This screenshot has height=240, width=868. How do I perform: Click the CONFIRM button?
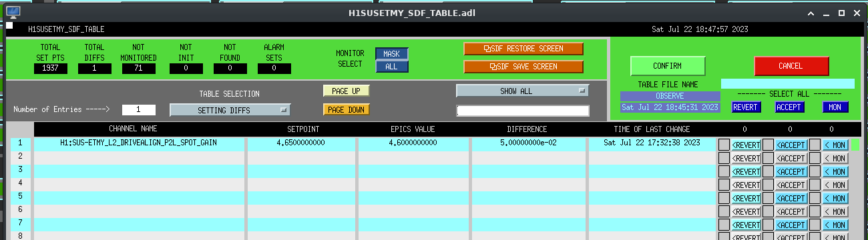[x=668, y=66]
